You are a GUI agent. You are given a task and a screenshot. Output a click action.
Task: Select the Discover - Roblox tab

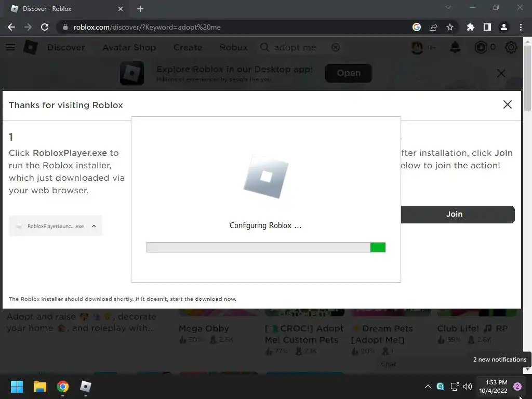click(x=66, y=9)
